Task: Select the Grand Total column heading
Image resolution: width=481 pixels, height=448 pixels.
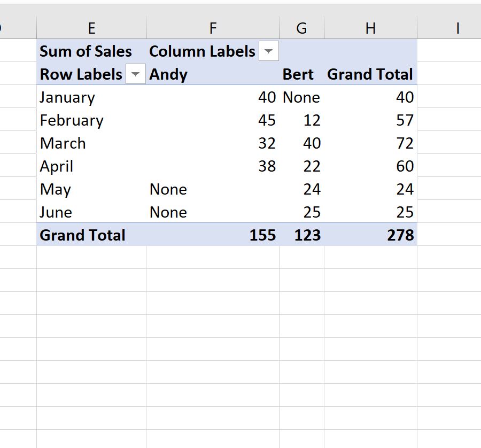Action: click(370, 74)
